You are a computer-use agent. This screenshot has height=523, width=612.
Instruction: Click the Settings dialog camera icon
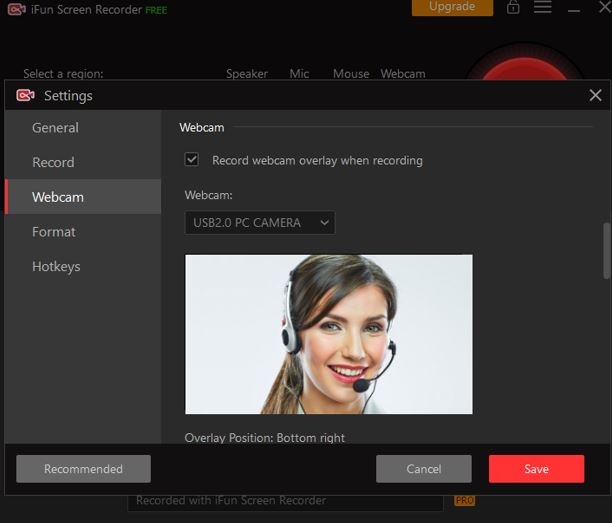click(25, 95)
